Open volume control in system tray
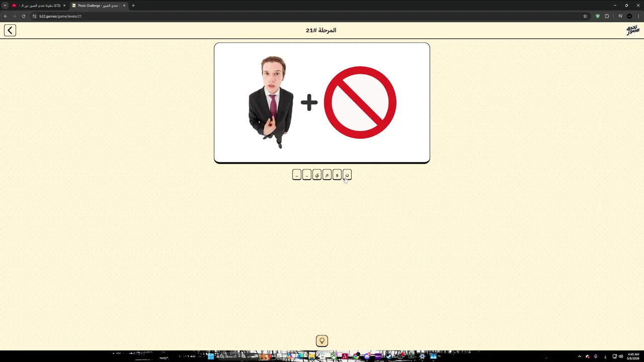The width and height of the screenshot is (644, 362). [620, 356]
